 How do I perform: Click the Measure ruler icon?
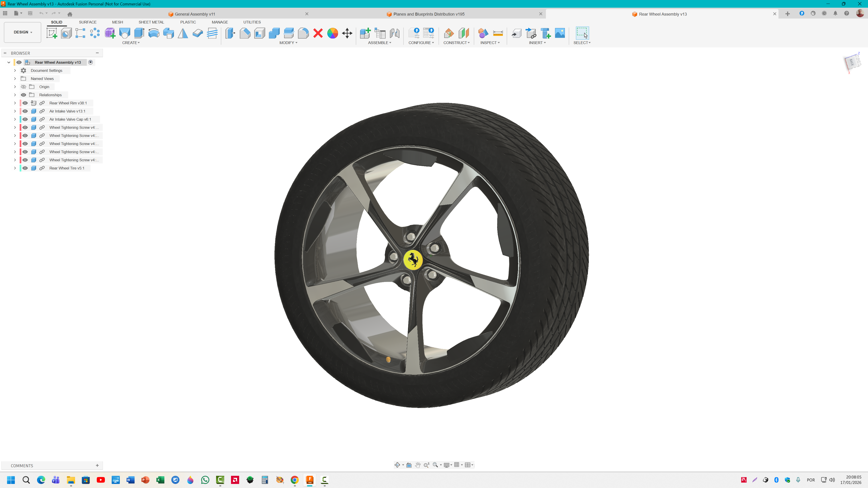click(498, 33)
